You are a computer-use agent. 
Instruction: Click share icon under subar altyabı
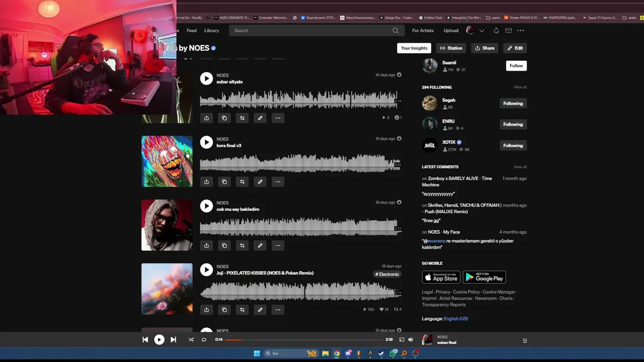click(x=206, y=118)
